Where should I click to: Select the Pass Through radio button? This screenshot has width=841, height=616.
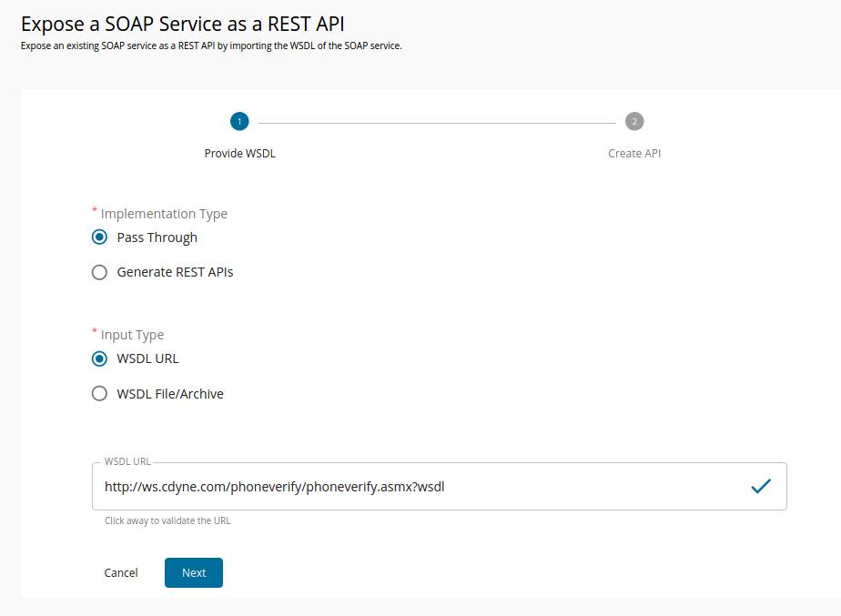[x=100, y=237]
